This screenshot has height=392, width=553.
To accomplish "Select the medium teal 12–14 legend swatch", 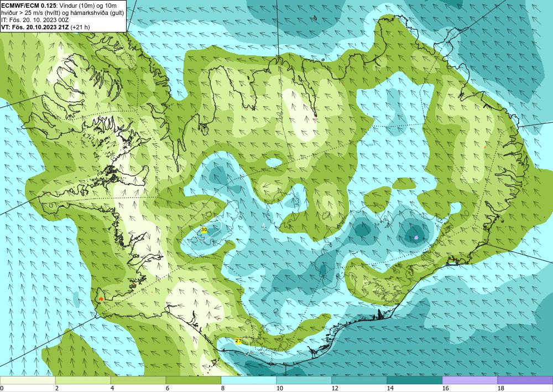I will (359, 380).
